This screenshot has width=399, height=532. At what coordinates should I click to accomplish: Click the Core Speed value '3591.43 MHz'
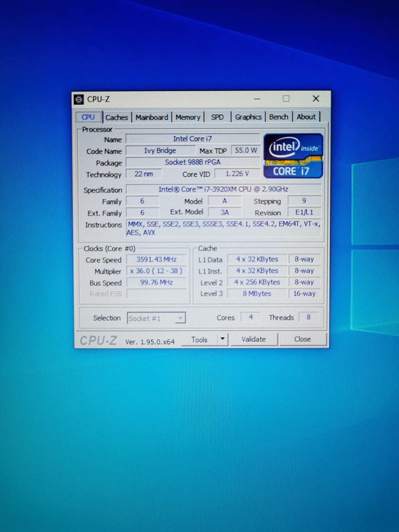156,259
